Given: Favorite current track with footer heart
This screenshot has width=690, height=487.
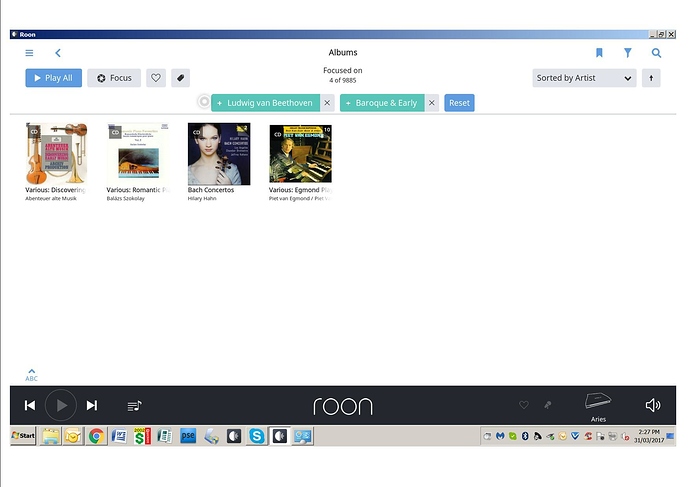Looking at the screenshot, I should (x=524, y=405).
